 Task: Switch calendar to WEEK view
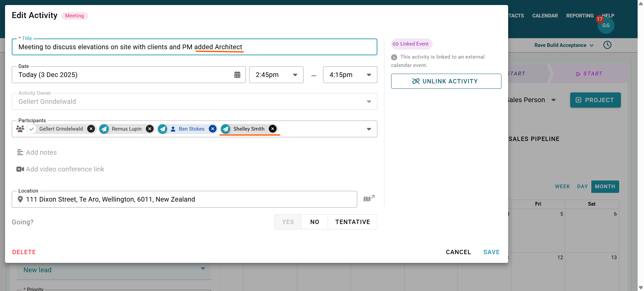pyautogui.click(x=562, y=187)
